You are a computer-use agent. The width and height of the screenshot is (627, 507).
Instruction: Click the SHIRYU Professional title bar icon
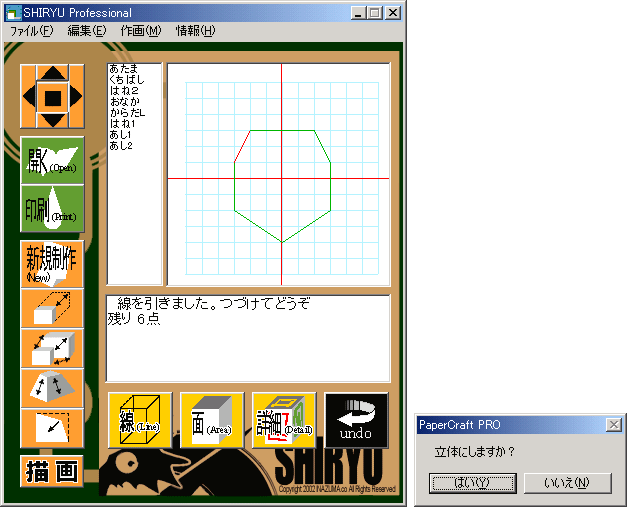[13, 13]
